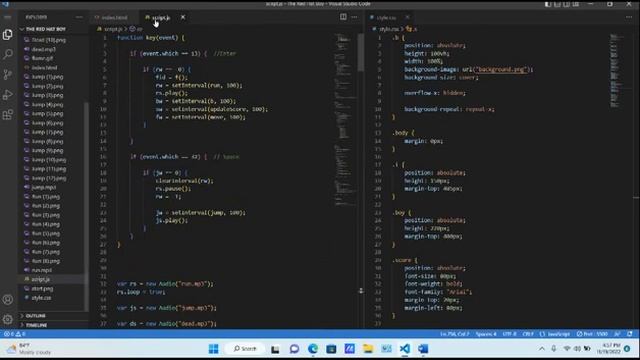This screenshot has width=640, height=360.
Task: Click script.js in the left breadcrumb
Action: [113, 29]
